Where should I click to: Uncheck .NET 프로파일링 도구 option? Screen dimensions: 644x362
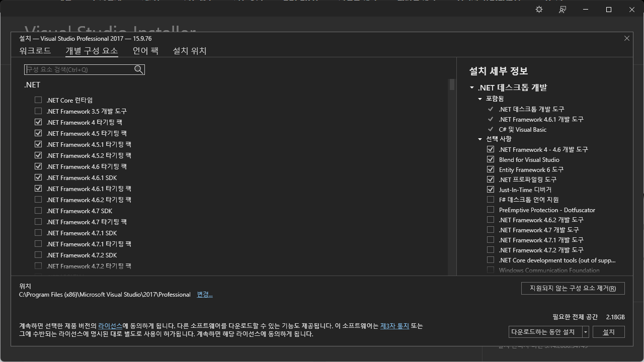(491, 179)
